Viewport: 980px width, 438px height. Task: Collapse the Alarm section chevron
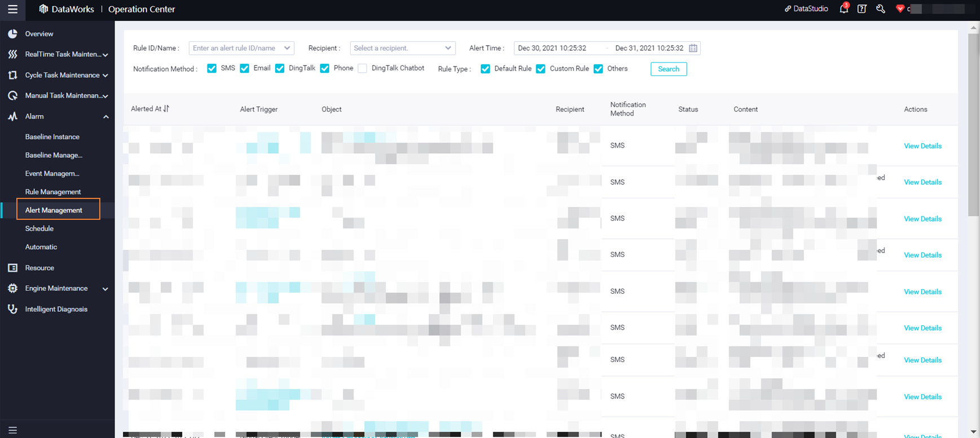(105, 117)
